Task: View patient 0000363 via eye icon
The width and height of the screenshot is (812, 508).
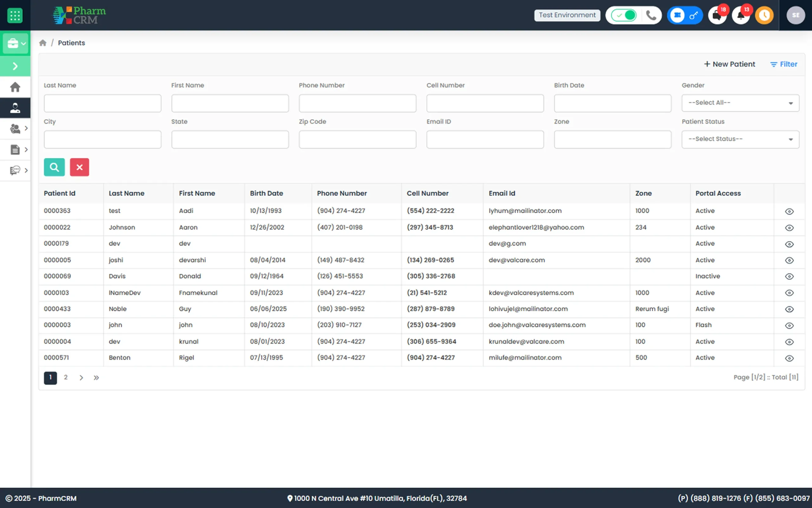Action: click(x=789, y=211)
